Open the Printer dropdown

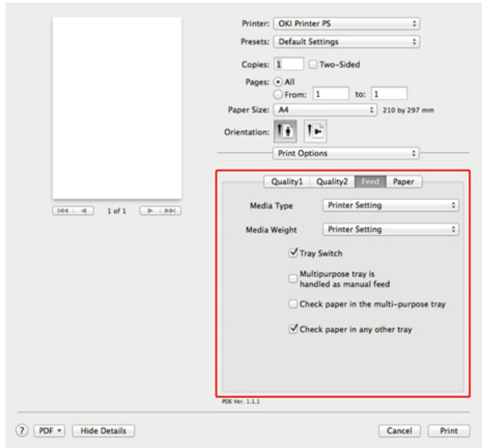click(346, 24)
